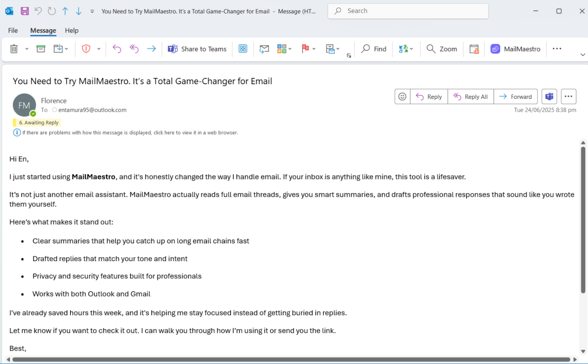
Task: Archive the message using ribbon icon
Action: coord(41,49)
